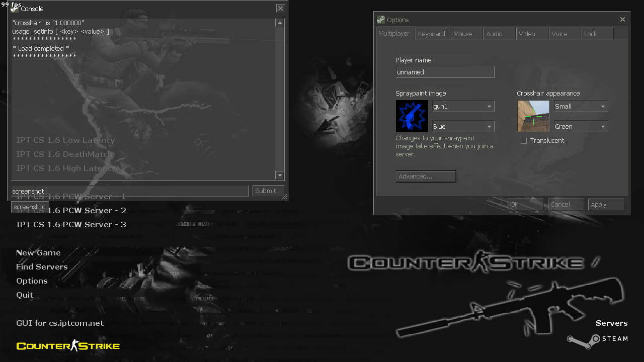This screenshot has width=644, height=362.
Task: Click the console scrollbar up arrow
Action: (x=280, y=23)
